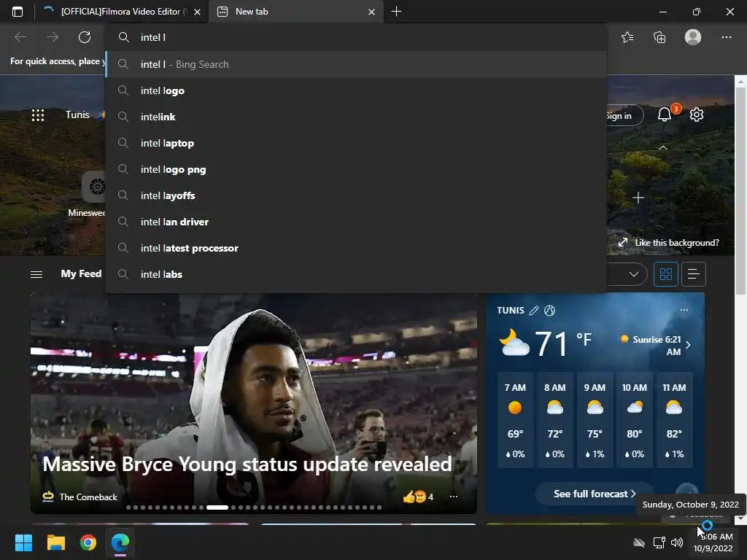
Task: Open the app launcher grid icon
Action: point(38,115)
